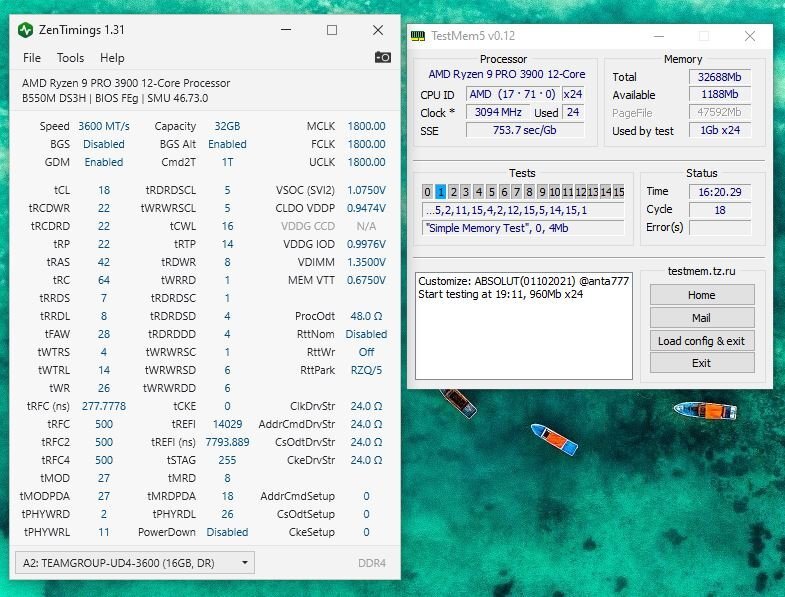Click the PowerDown value Disabled
The height and width of the screenshot is (597, 785).
[x=227, y=532]
